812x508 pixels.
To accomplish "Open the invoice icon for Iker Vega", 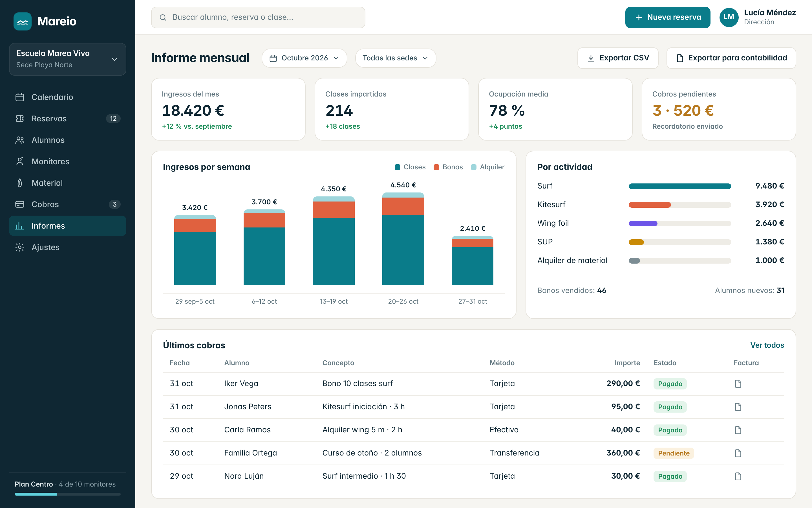I will pos(738,384).
